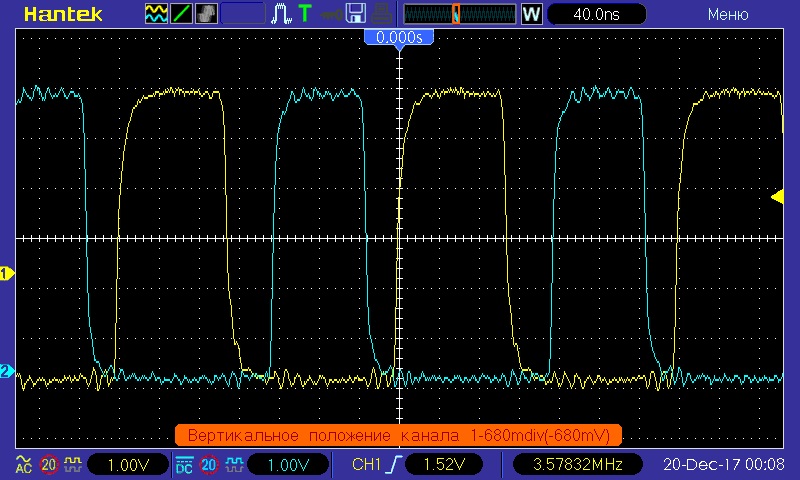
Task: Click the yellow 1.00V channel 1 scale
Action: 128,465
